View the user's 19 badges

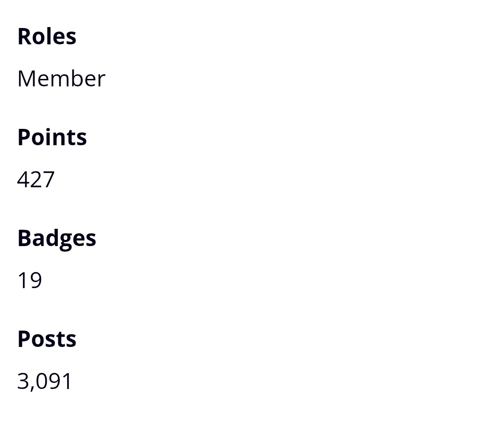[x=29, y=280]
